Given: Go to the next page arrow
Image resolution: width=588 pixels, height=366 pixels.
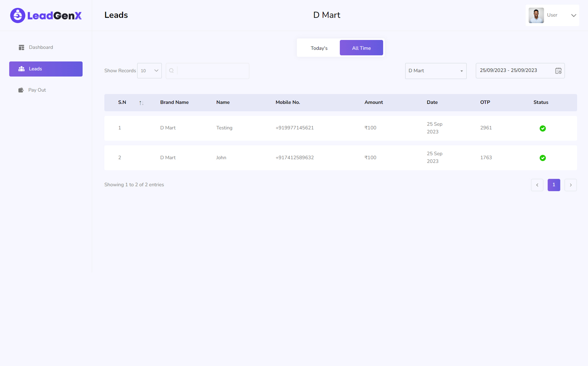Looking at the screenshot, I should pos(571,185).
